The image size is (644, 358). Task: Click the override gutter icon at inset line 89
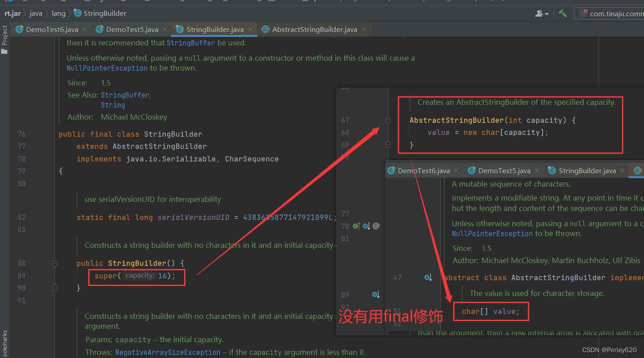pos(376,295)
